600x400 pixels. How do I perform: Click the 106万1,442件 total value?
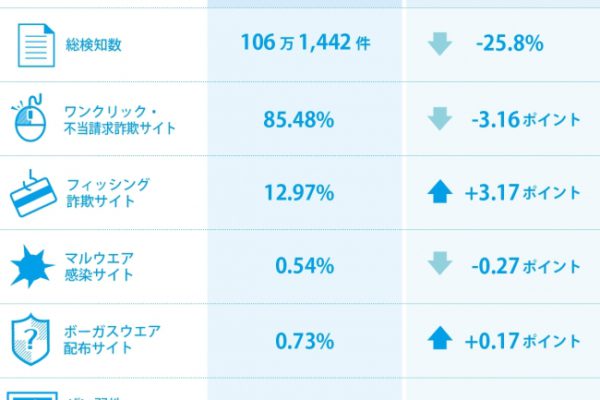[x=305, y=42]
